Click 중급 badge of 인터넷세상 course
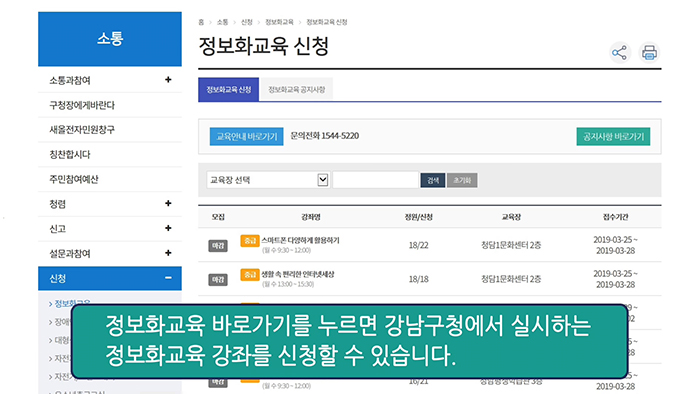 click(250, 274)
